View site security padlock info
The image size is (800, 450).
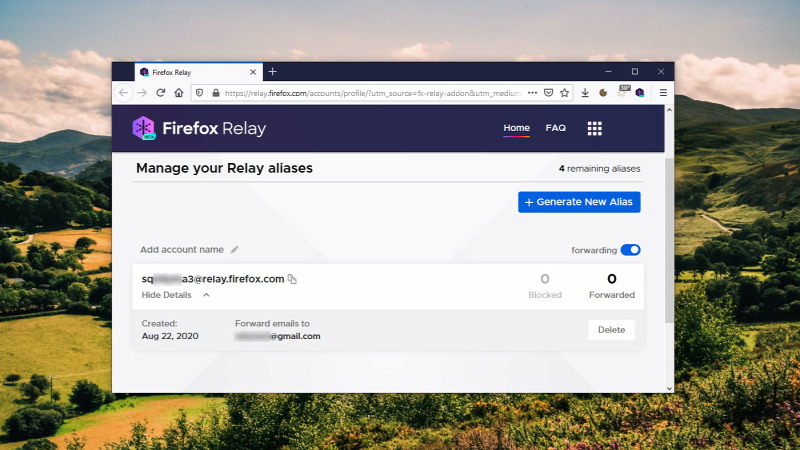click(216, 93)
